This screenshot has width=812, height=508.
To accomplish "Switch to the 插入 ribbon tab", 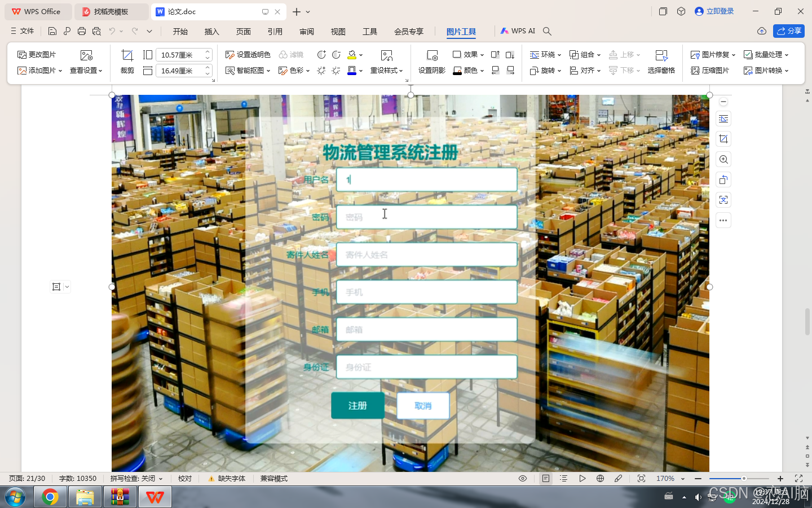I will click(211, 32).
